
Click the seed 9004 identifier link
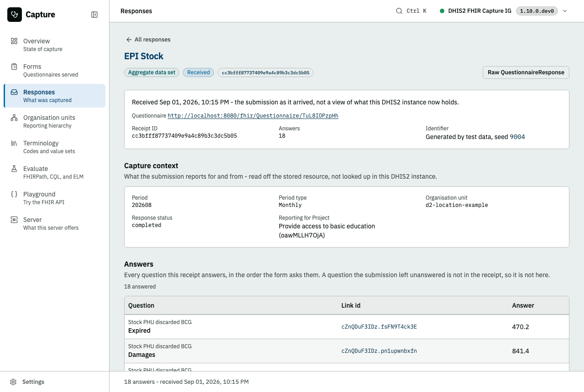tap(517, 137)
